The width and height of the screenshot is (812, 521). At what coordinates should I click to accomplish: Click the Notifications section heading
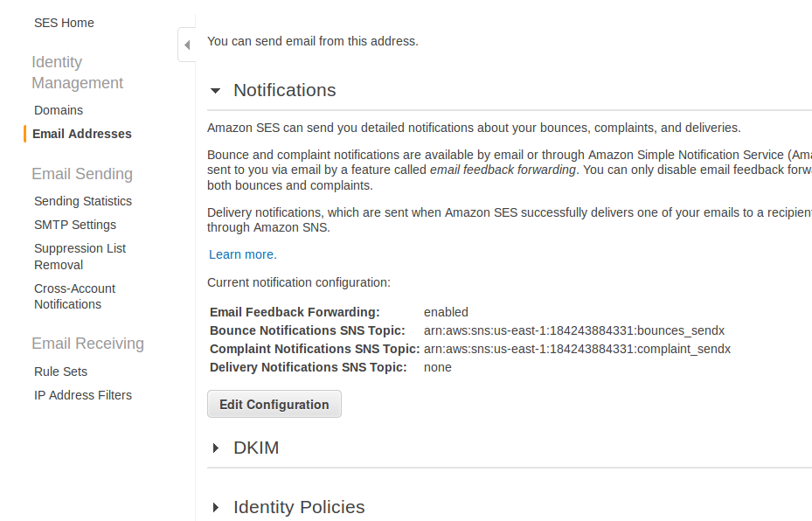(x=285, y=90)
